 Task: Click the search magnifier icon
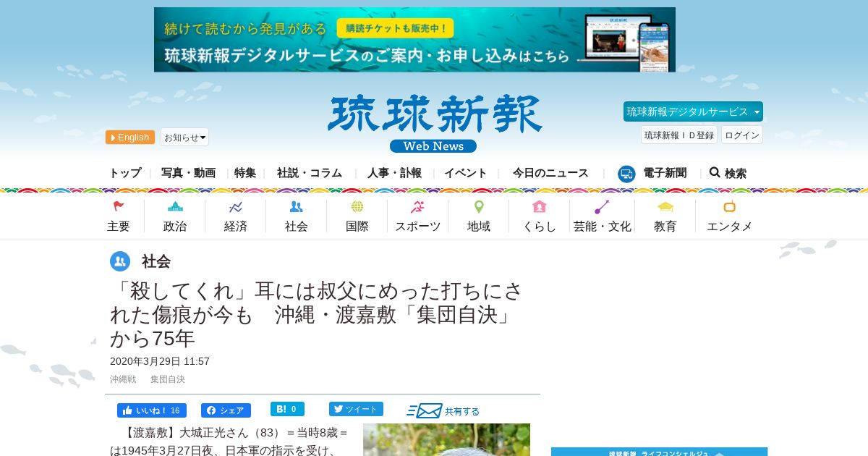point(715,172)
